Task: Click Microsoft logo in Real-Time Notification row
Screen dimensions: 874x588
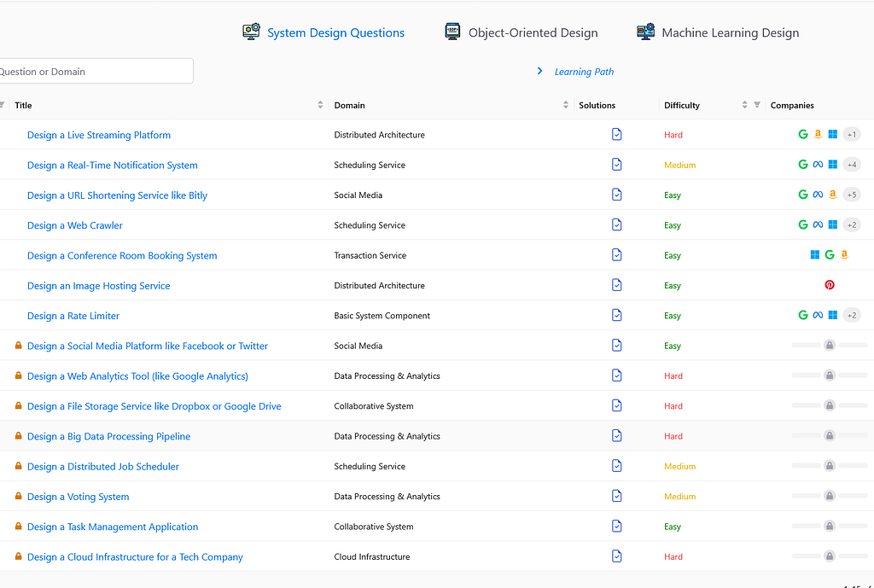Action: (x=833, y=165)
